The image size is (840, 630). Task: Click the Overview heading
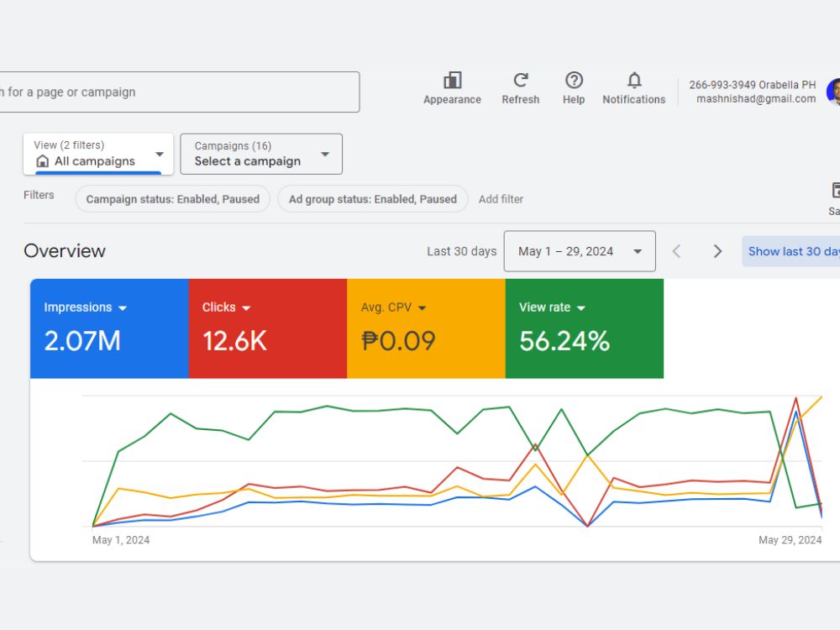tap(65, 251)
